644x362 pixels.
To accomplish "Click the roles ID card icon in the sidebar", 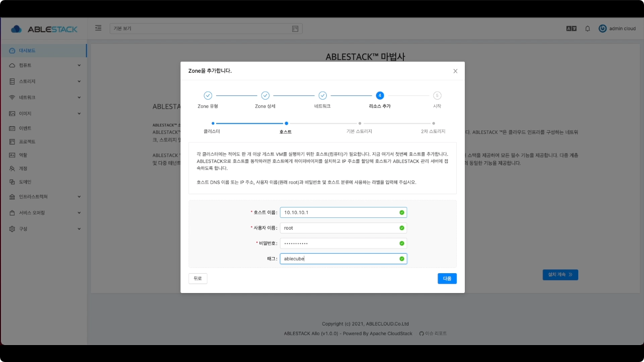I will tap(12, 155).
